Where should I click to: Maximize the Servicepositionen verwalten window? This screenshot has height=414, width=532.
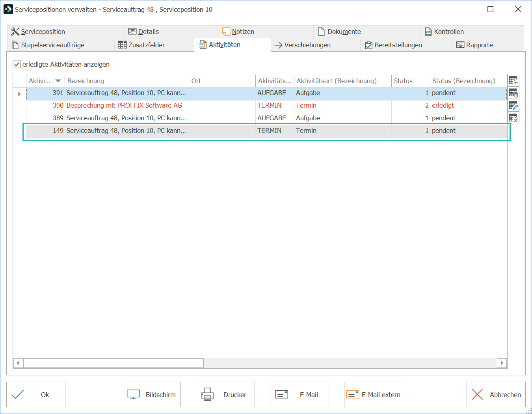tap(491, 9)
